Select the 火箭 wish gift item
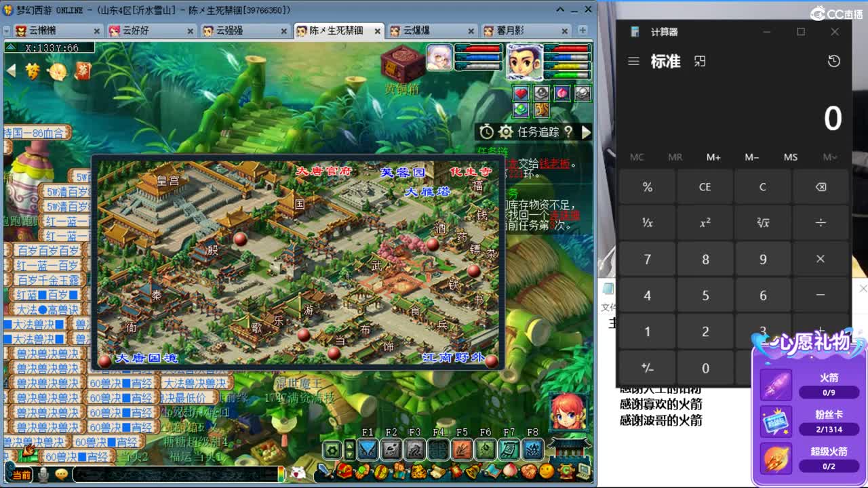The height and width of the screenshot is (488, 868). pyautogui.click(x=810, y=385)
